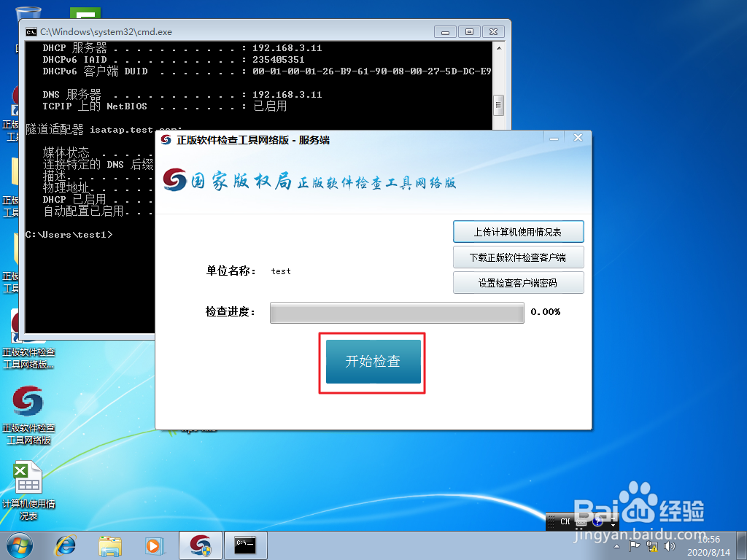The width and height of the screenshot is (747, 560).
Task: Click the cmd scrollbar up arrow
Action: tap(499, 48)
